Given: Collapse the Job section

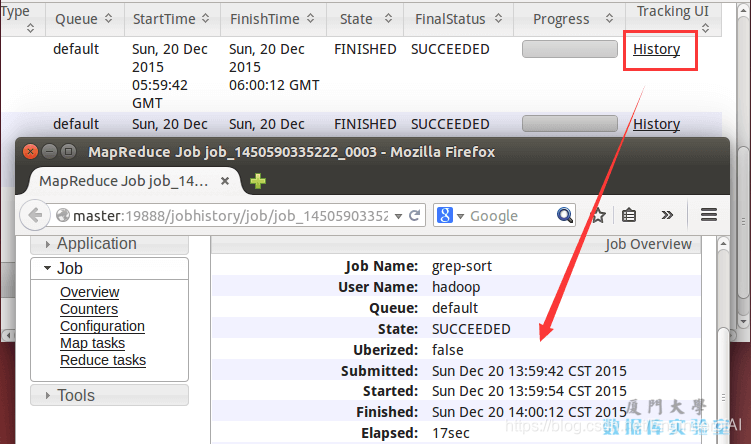Looking at the screenshot, I should (109, 268).
